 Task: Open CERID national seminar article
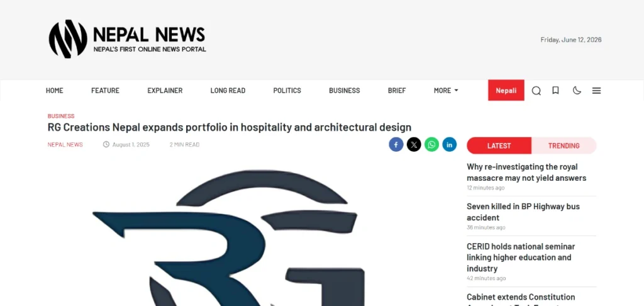(x=521, y=258)
